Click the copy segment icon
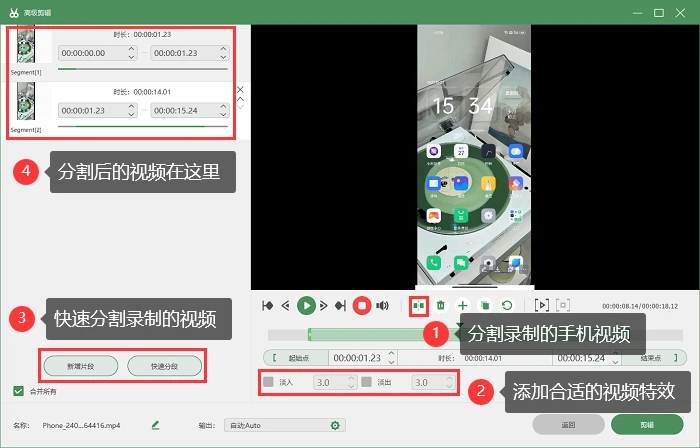This screenshot has width=700, height=448. tap(485, 306)
